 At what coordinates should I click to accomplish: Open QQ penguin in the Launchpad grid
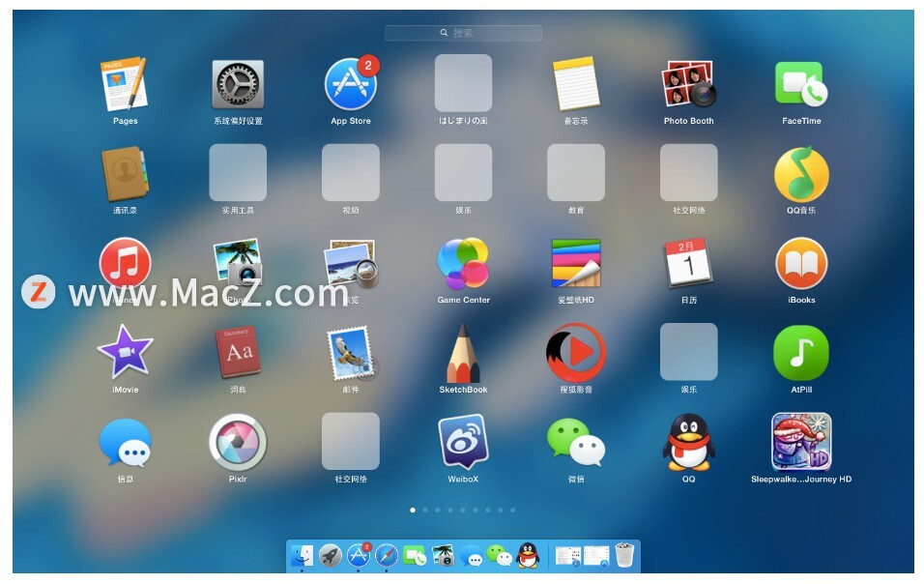coord(688,442)
